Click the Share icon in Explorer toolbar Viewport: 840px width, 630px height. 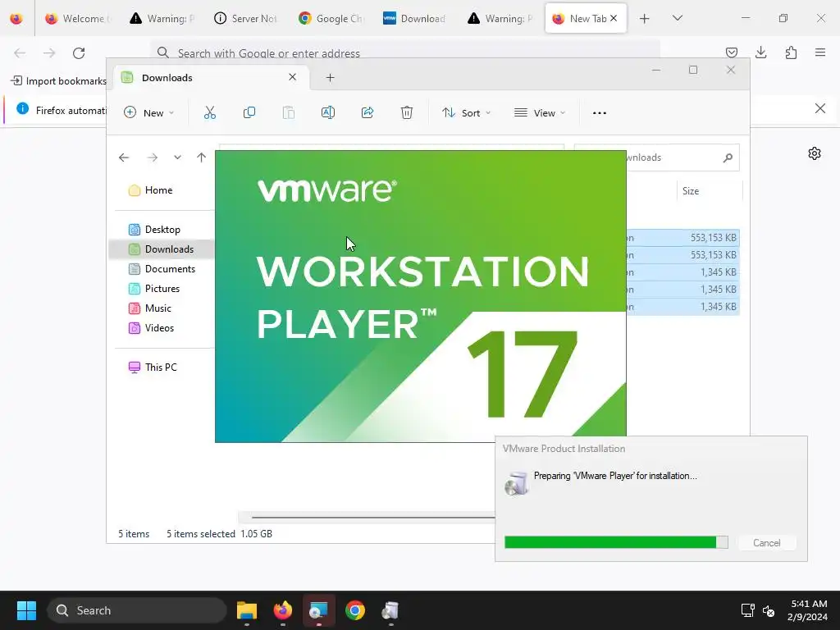367,112
